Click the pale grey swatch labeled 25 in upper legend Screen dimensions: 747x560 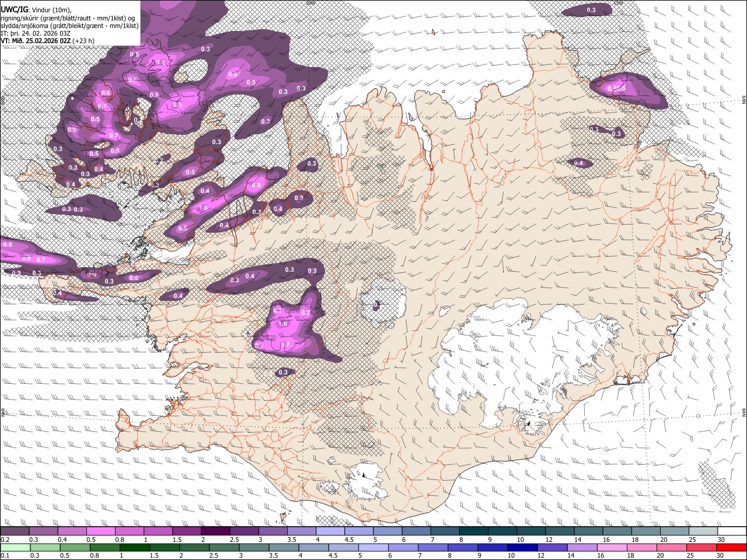(x=704, y=531)
